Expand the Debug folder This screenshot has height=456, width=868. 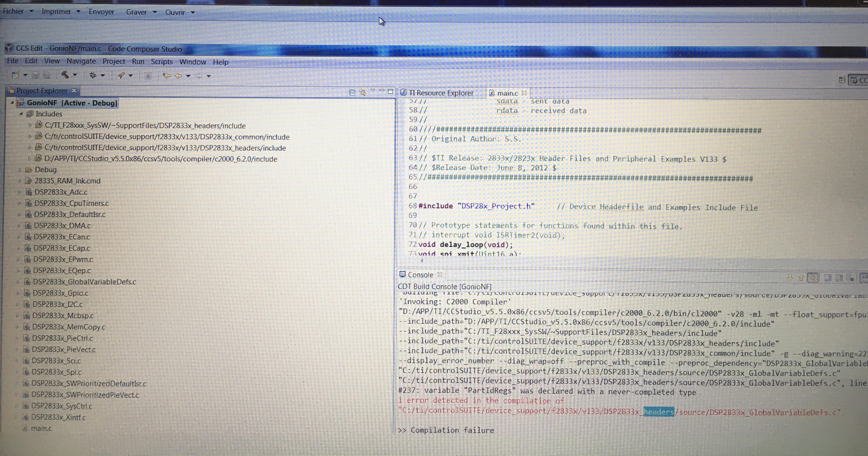click(20, 170)
